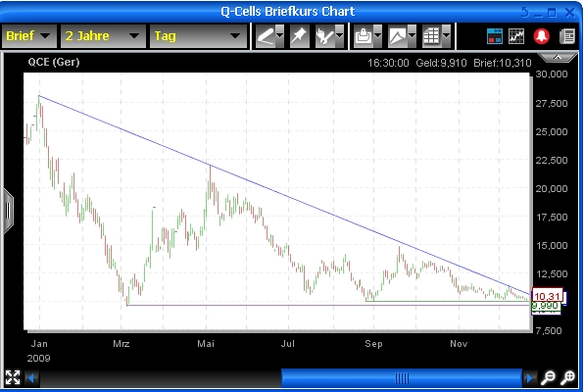Open the news page icon
584x392 pixels.
coord(567,36)
